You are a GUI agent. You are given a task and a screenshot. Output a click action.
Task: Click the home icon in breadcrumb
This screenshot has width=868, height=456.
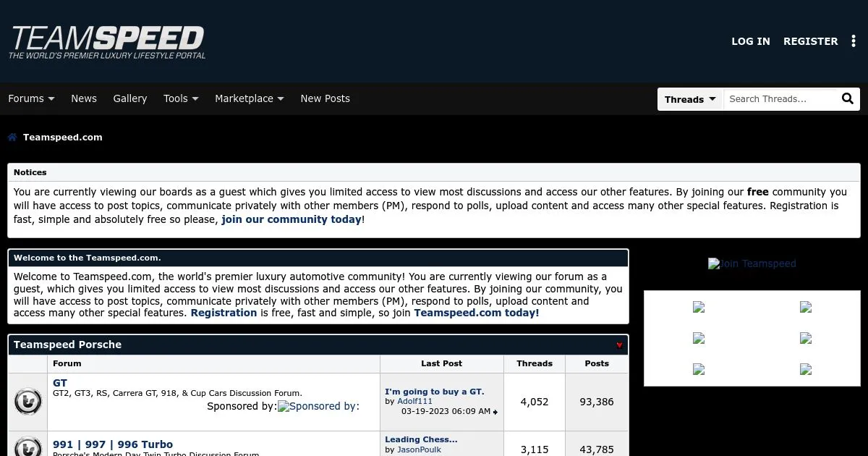tap(12, 138)
